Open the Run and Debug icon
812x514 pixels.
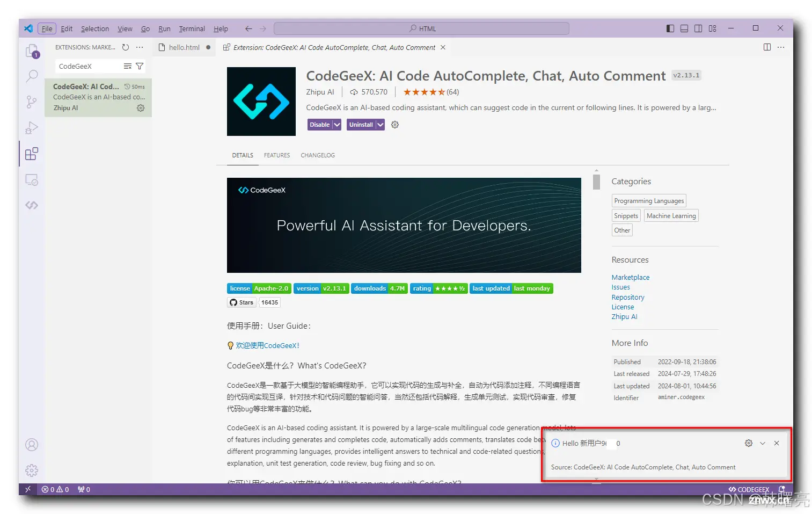coord(32,128)
